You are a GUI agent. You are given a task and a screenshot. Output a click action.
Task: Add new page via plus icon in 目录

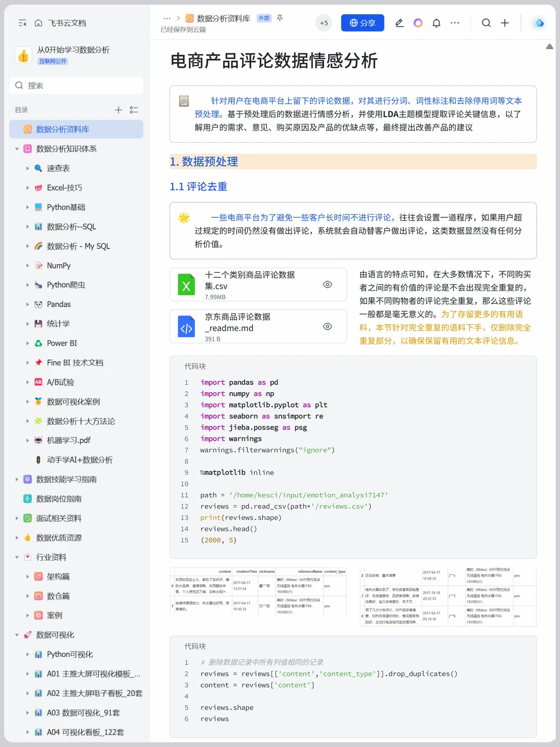point(118,110)
